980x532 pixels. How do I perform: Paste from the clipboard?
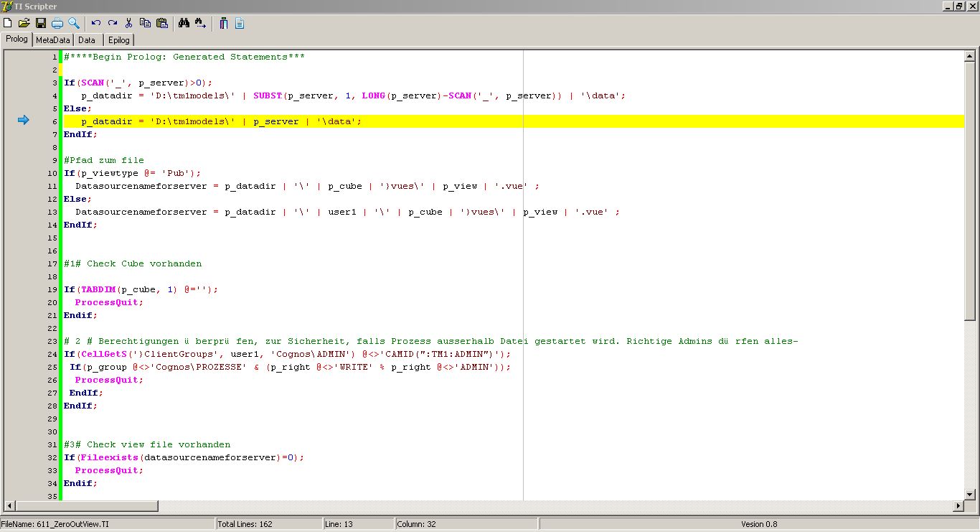162,23
